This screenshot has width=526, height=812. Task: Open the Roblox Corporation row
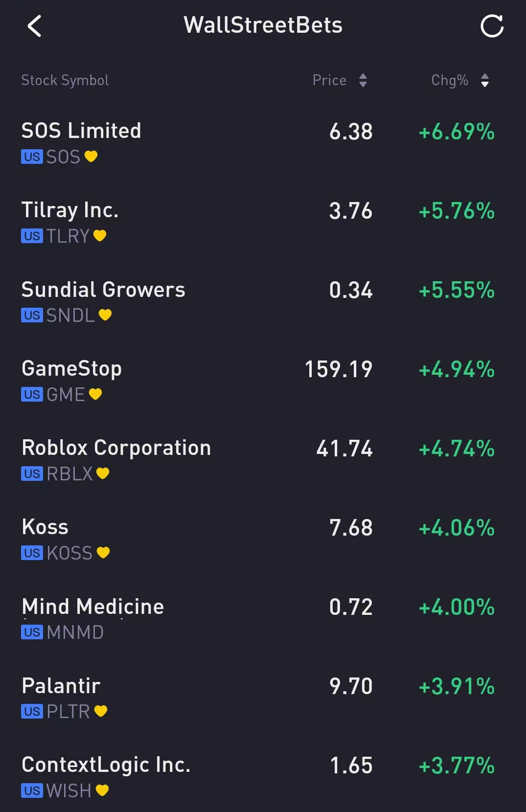click(x=263, y=461)
